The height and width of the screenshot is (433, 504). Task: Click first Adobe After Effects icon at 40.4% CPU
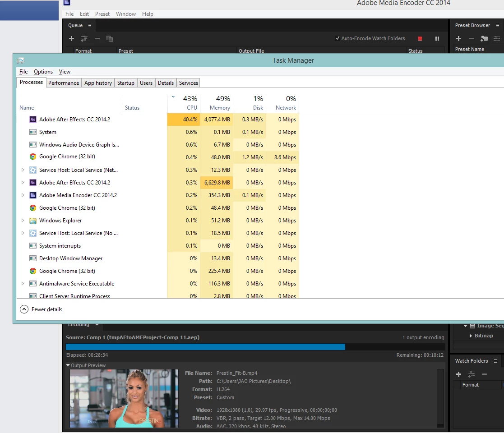tap(33, 120)
